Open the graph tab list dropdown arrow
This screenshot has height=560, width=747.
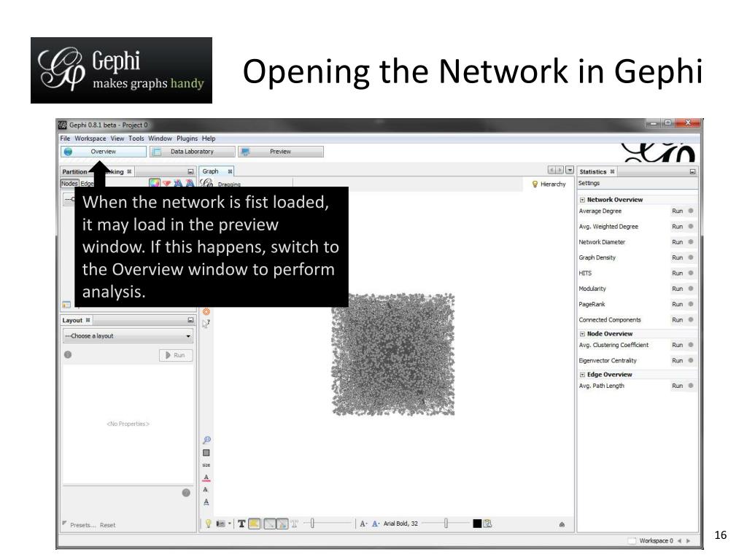[x=569, y=171]
